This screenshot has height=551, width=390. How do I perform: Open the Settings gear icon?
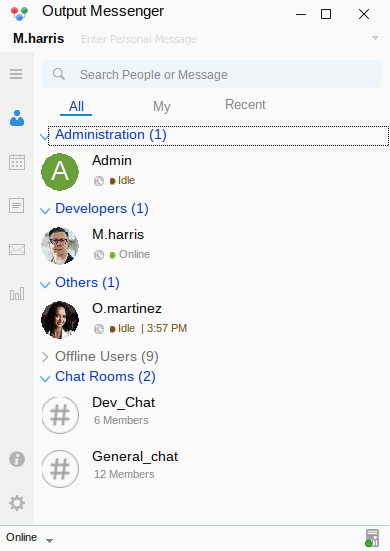pos(17,503)
